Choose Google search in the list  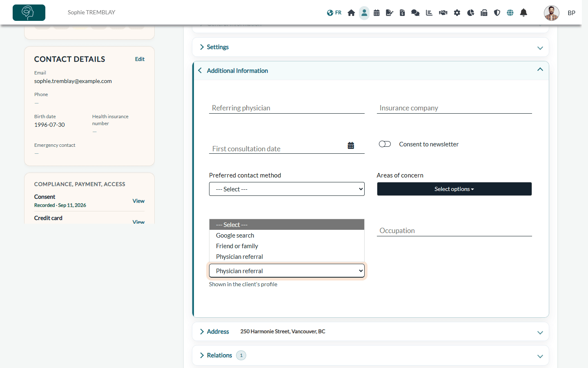point(287,236)
